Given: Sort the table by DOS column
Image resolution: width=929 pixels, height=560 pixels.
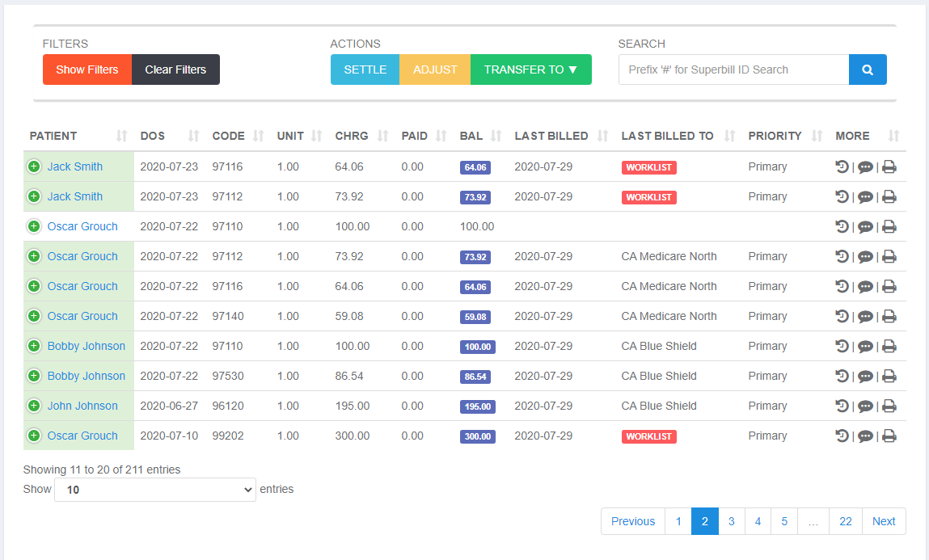Looking at the screenshot, I should click(x=170, y=136).
